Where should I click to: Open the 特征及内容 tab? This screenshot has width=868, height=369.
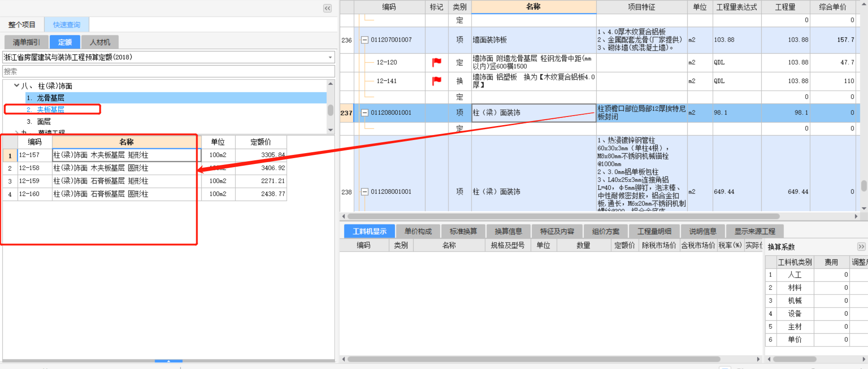[557, 231]
